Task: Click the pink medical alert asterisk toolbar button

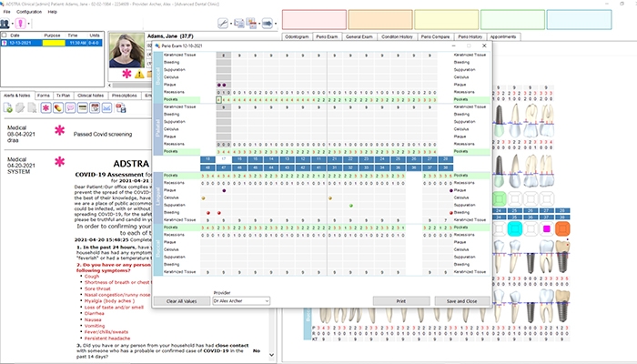Action: 45,107
